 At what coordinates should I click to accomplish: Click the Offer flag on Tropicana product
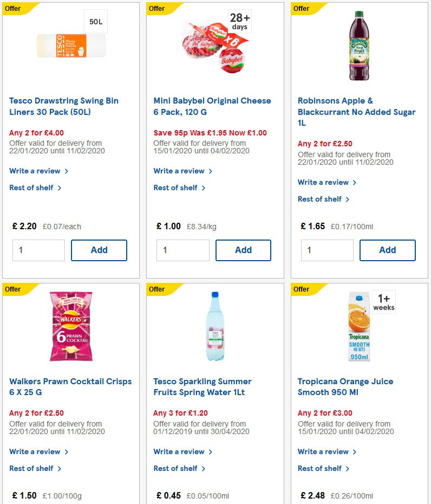click(301, 289)
